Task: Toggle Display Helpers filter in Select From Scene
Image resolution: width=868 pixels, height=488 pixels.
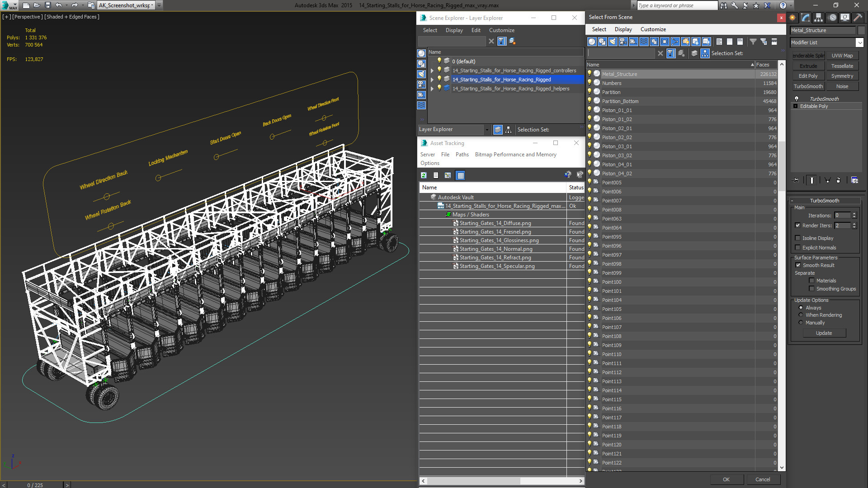Action: tap(633, 42)
